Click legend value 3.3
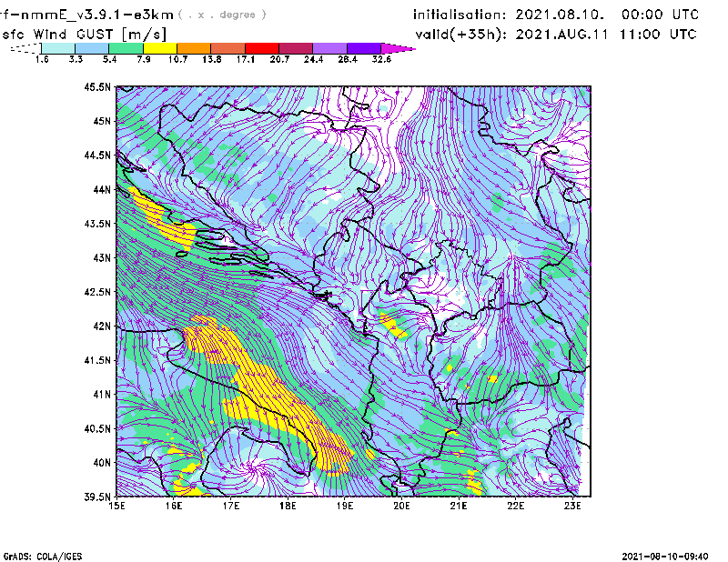The image size is (728, 562). [76, 59]
